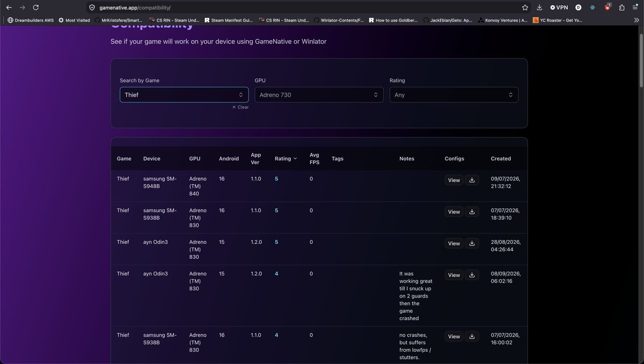Open the YC Roaster bookmark
Image resolution: width=644 pixels, height=364 pixels.
[558, 20]
